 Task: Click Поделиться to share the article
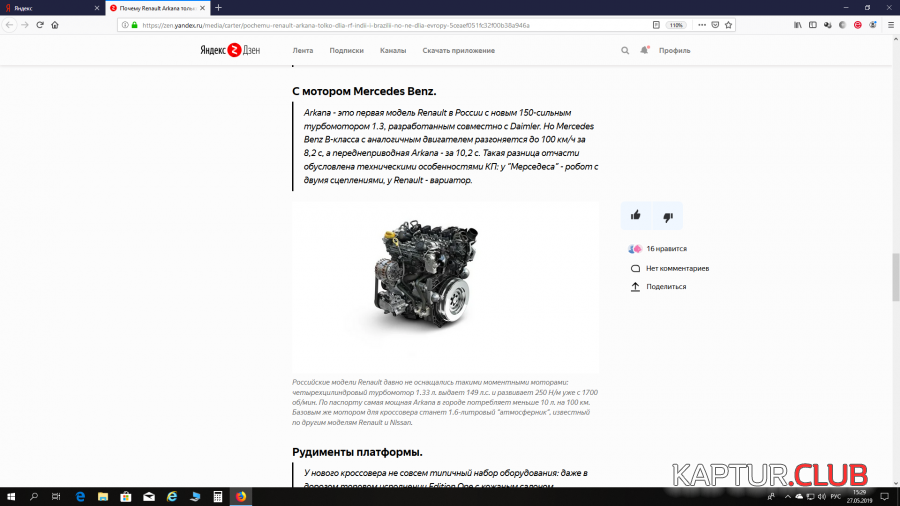coord(665,287)
